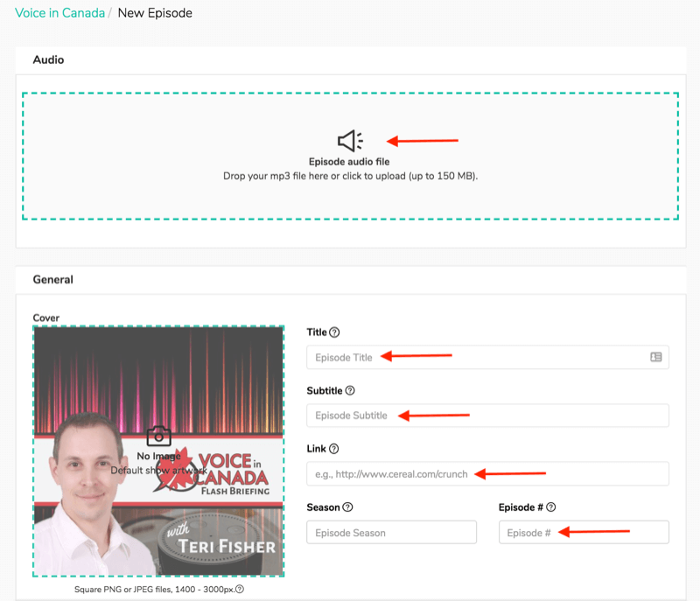Screen dimensions: 700x601
Task: Click the 'Episode audio file' label text
Action: [349, 162]
